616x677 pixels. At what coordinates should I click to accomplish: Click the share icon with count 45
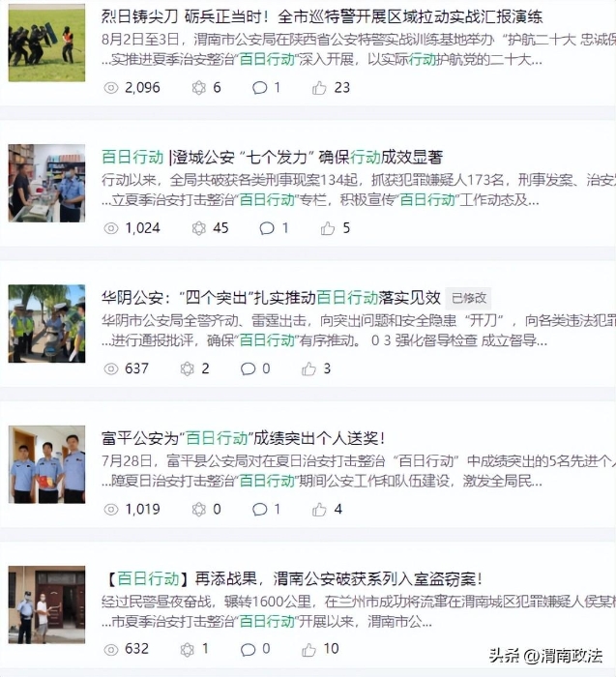point(198,228)
